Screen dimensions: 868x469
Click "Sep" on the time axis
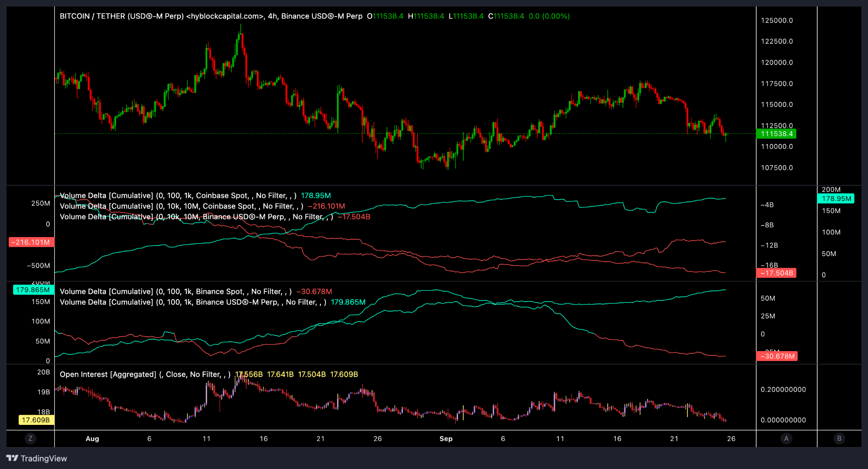(446, 439)
